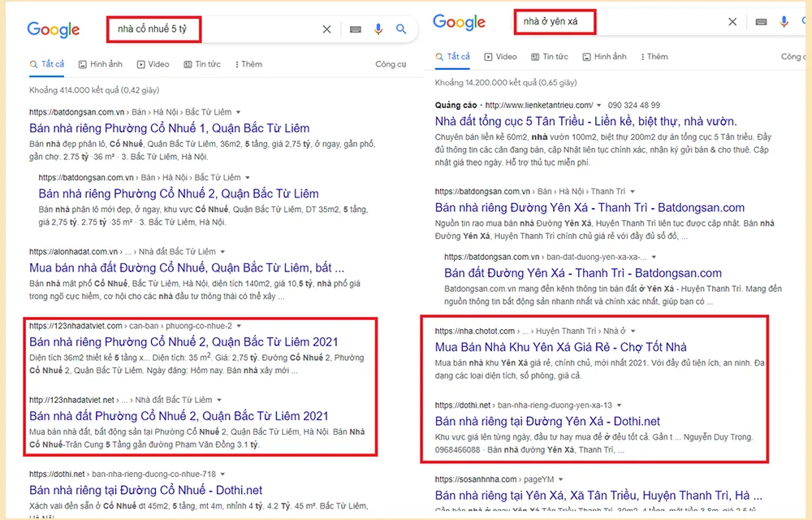Open 'Bán nhà riêng Phường Cổ Nhuế 1' result
Image resolution: width=812 pixels, height=520 pixels.
pyautogui.click(x=170, y=128)
